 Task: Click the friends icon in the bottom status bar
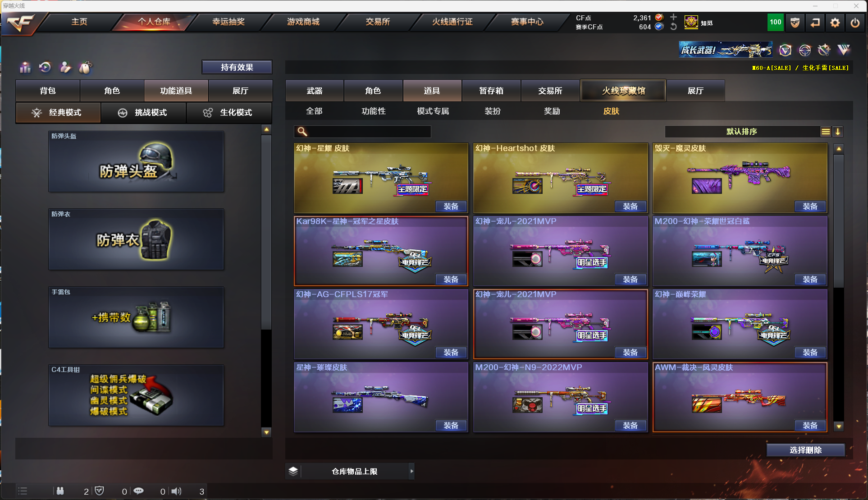(x=60, y=491)
